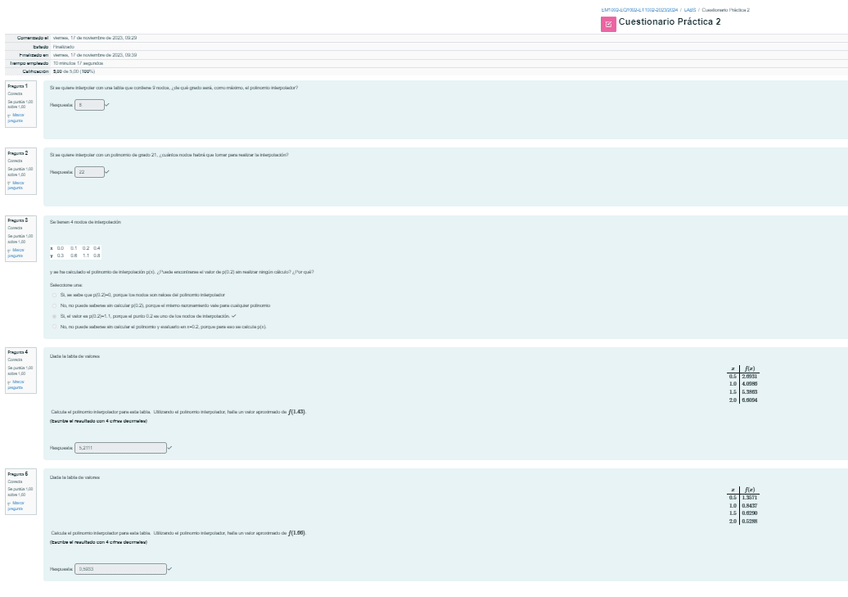Viewport: 848px width, 597px height.
Task: Click the pink quiz icon beside the title
Action: tap(608, 23)
